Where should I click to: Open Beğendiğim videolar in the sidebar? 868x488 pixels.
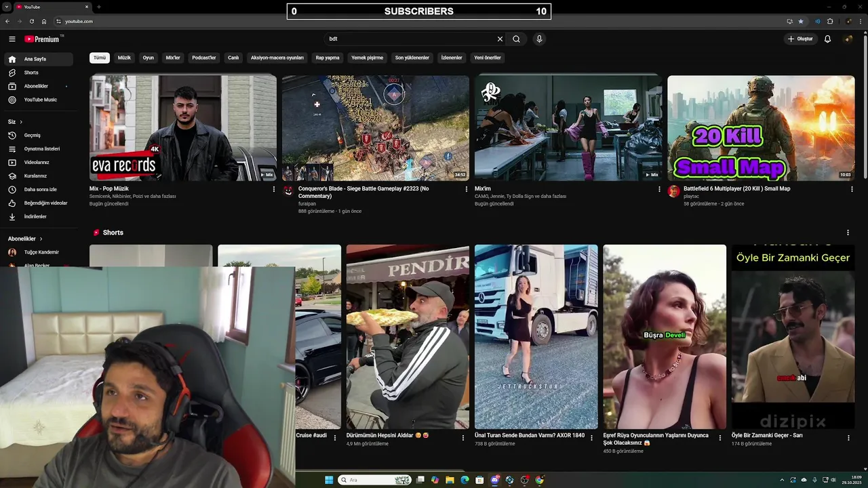(40, 203)
